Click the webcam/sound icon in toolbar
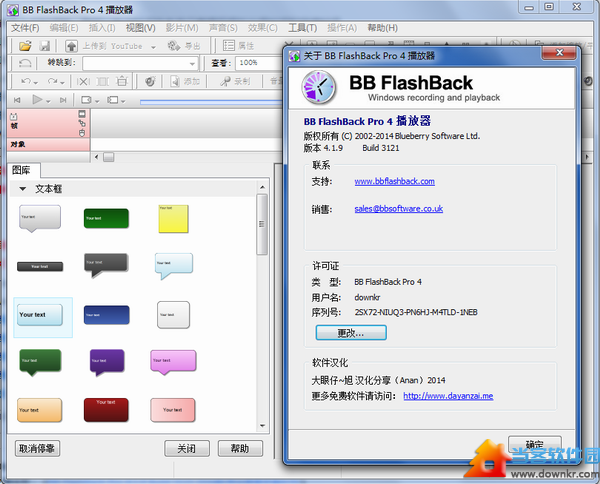 click(x=150, y=81)
